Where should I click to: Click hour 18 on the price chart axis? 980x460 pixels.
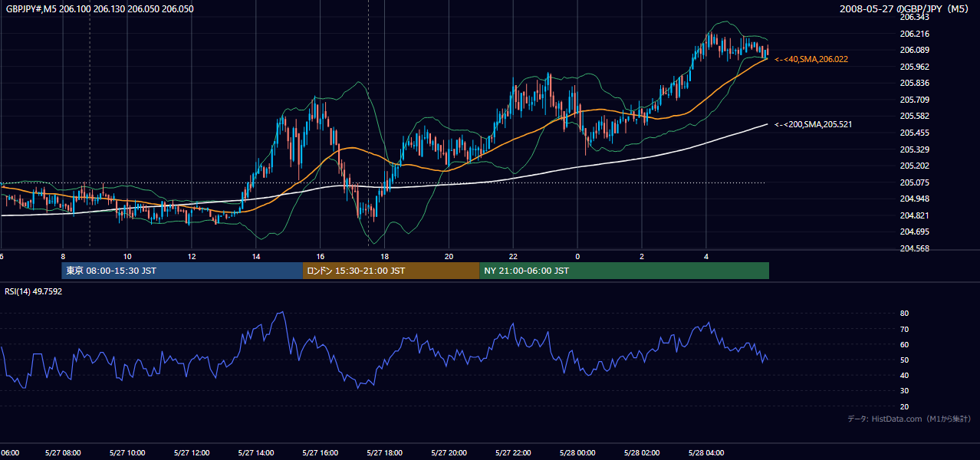click(x=385, y=257)
